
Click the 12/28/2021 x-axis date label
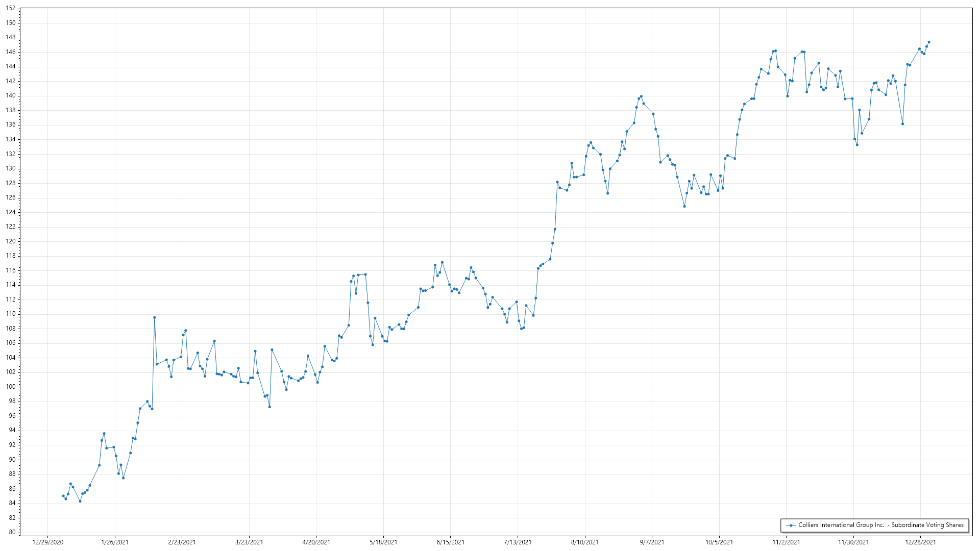pos(921,542)
